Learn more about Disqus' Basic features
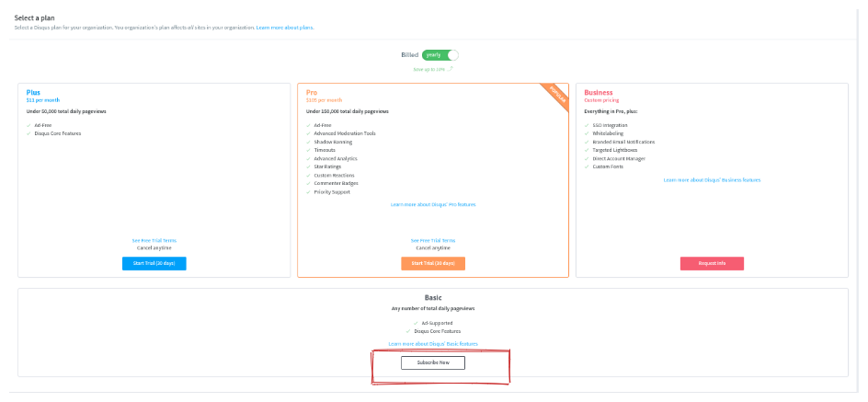 pyautogui.click(x=433, y=343)
